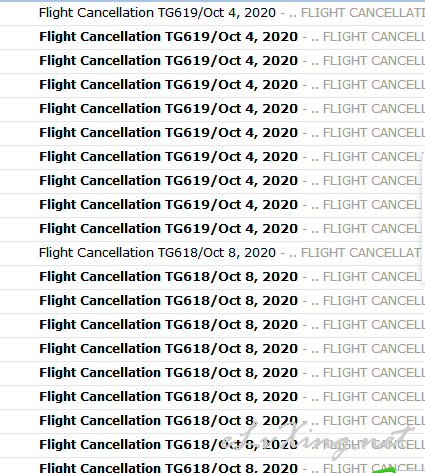Select the TG618 email under the watermark text
Screen dimensions: 425x473
point(212,445)
